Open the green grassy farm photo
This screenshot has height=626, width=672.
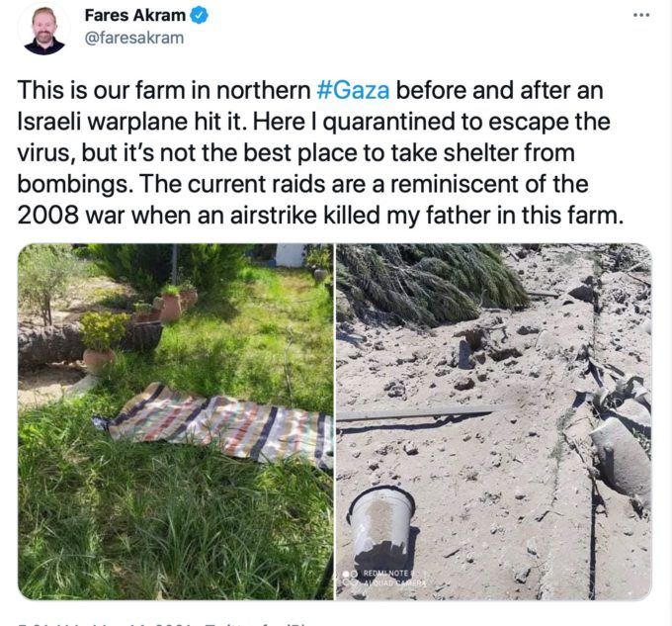(x=175, y=421)
